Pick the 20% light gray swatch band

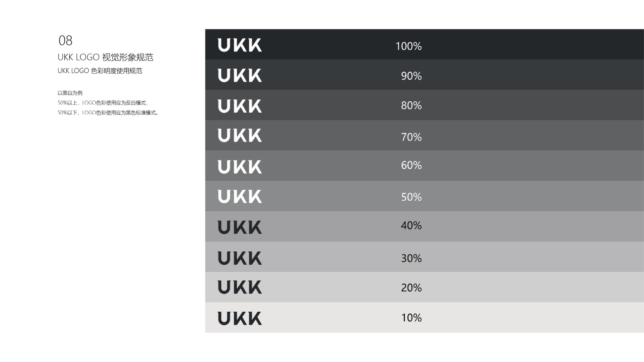click(x=523, y=287)
